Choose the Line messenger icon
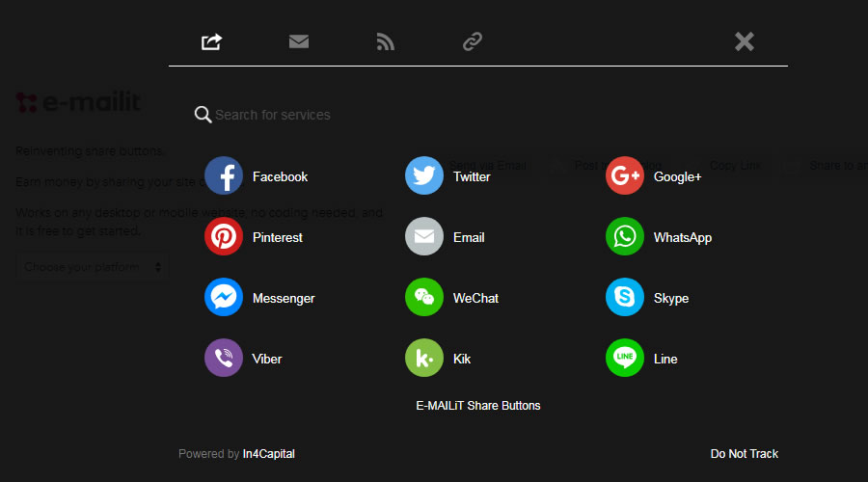868x482 pixels. coord(625,359)
